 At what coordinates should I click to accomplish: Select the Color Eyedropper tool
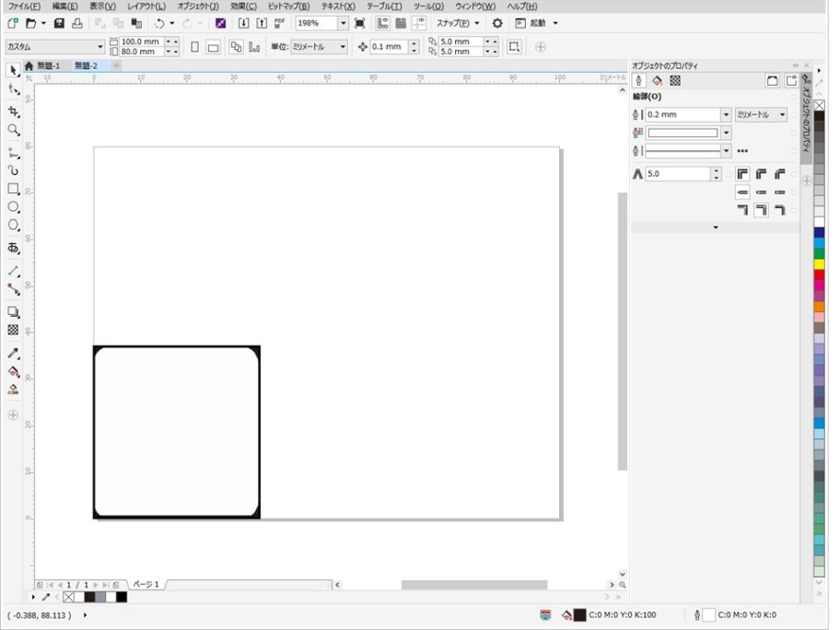14,353
